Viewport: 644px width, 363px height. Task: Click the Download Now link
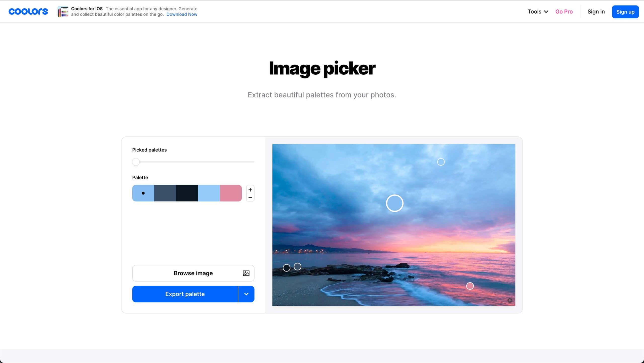(x=182, y=14)
